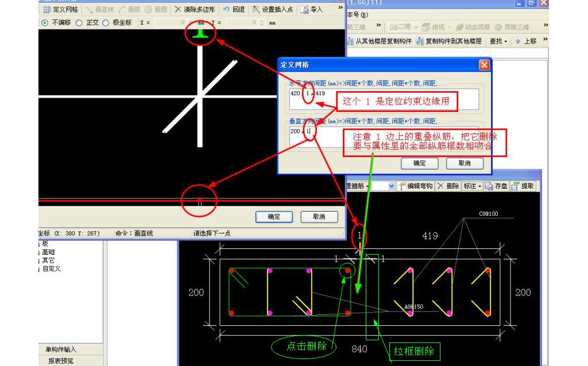Restore the main application window

point(531,3)
